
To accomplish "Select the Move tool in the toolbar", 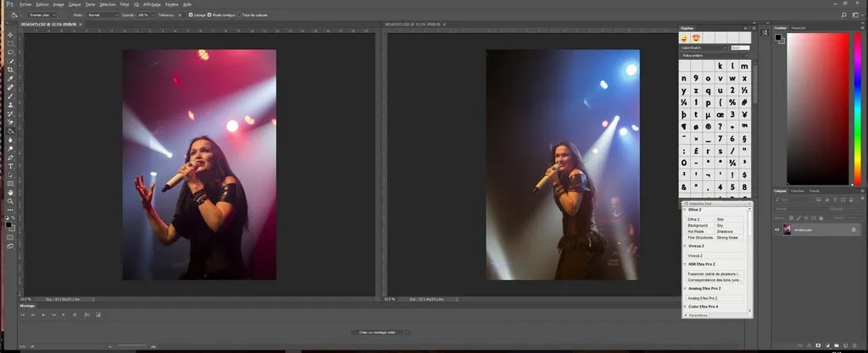I will click(x=10, y=34).
